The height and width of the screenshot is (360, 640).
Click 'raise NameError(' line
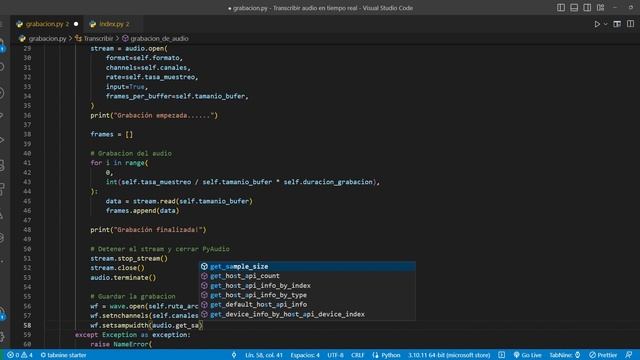click(121, 344)
